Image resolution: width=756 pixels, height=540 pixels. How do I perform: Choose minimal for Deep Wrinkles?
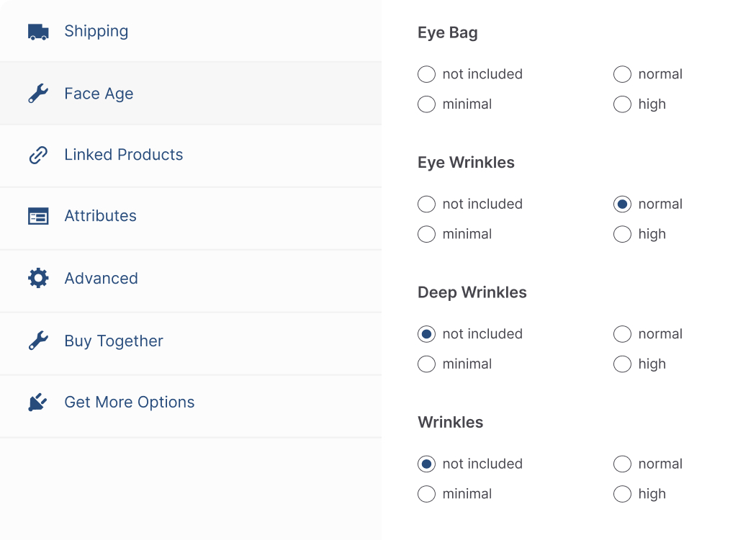click(x=426, y=364)
